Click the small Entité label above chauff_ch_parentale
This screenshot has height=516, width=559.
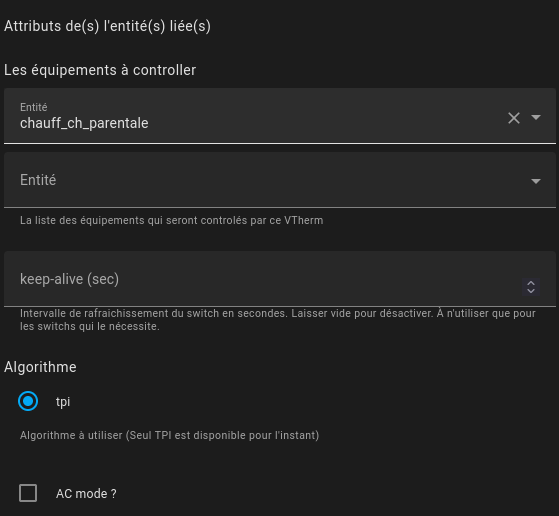coord(34,107)
